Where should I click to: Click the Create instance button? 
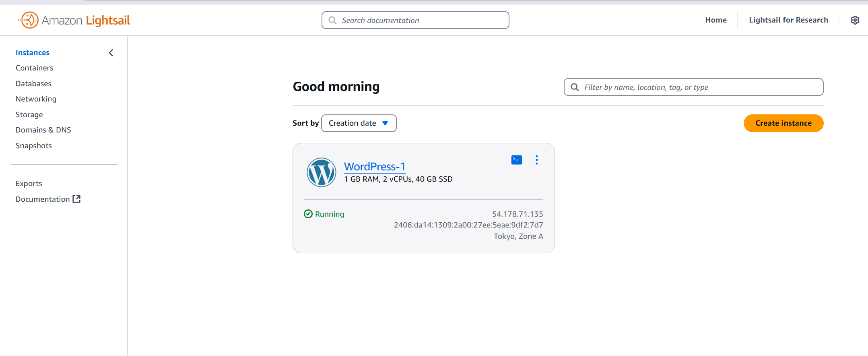click(783, 123)
